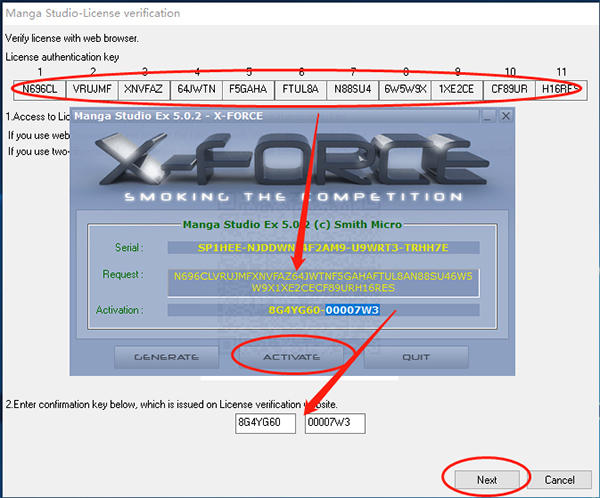The width and height of the screenshot is (600, 498).
Task: Click license key box 6 containing FTUL8A
Action: tap(300, 89)
